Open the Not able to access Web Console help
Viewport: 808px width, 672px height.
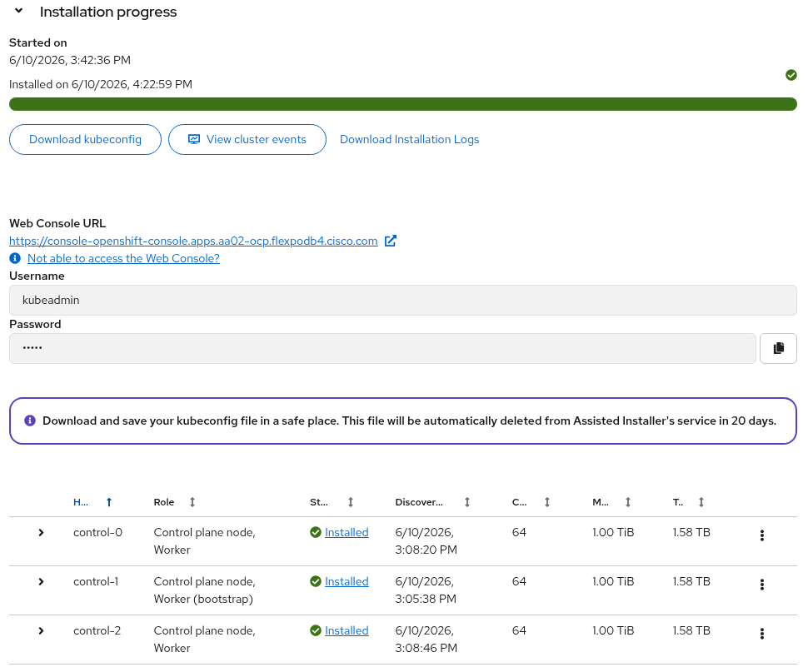tap(123, 258)
